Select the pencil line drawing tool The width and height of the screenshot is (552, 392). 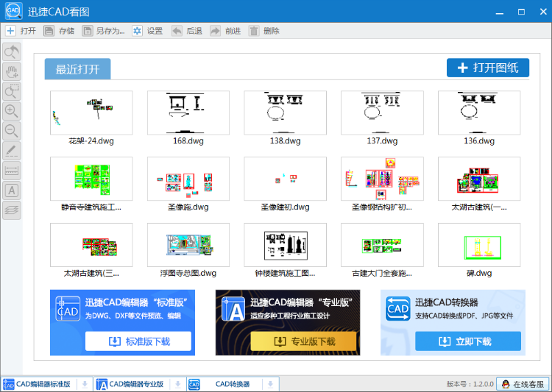[x=12, y=151]
